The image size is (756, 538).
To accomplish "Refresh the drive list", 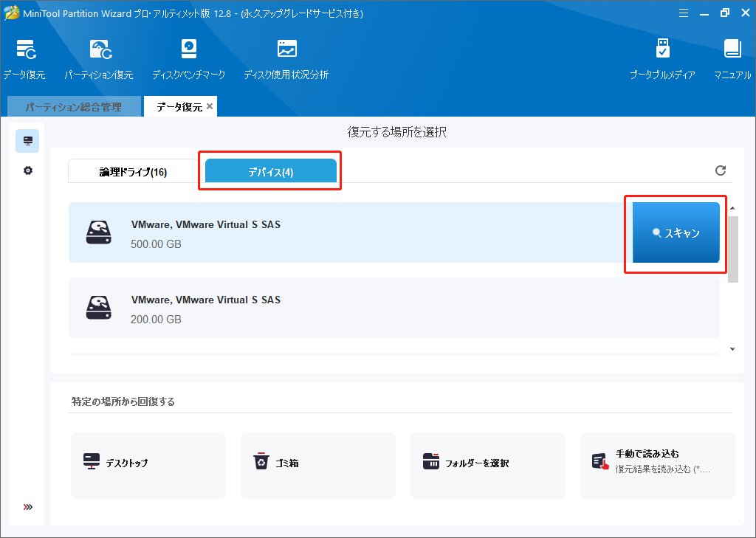I will coord(721,170).
